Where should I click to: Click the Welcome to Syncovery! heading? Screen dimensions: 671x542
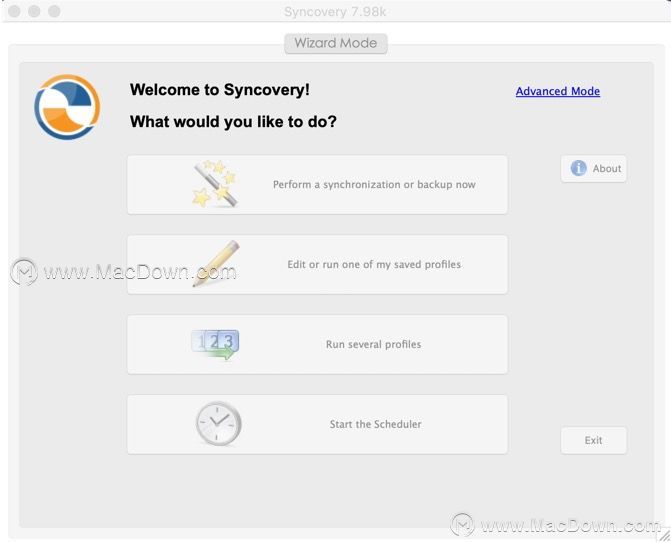[x=220, y=90]
